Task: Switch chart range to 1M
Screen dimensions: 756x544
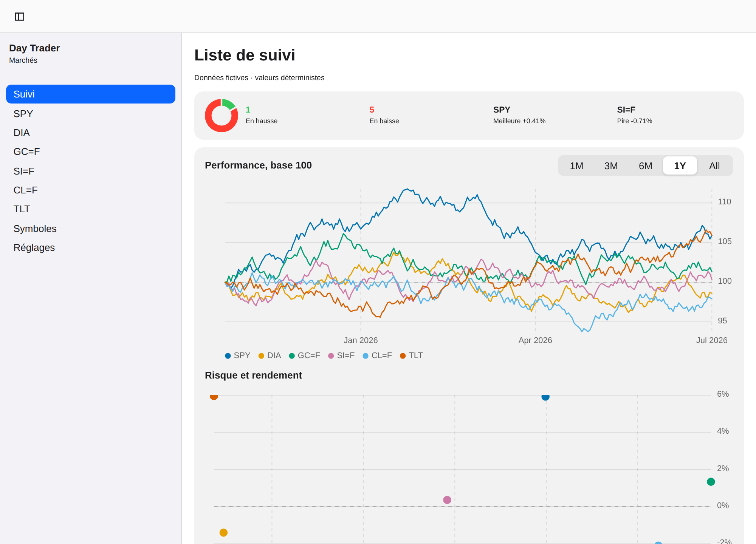Action: pyautogui.click(x=576, y=165)
